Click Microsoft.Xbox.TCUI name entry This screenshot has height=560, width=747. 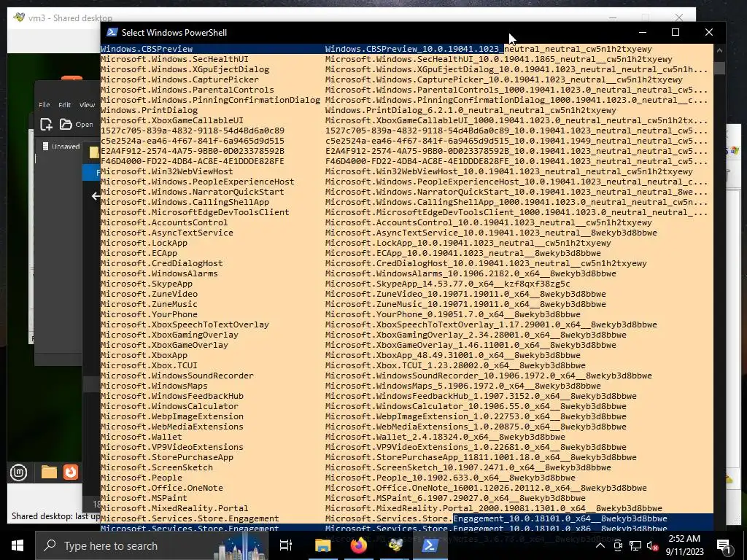coord(149,365)
